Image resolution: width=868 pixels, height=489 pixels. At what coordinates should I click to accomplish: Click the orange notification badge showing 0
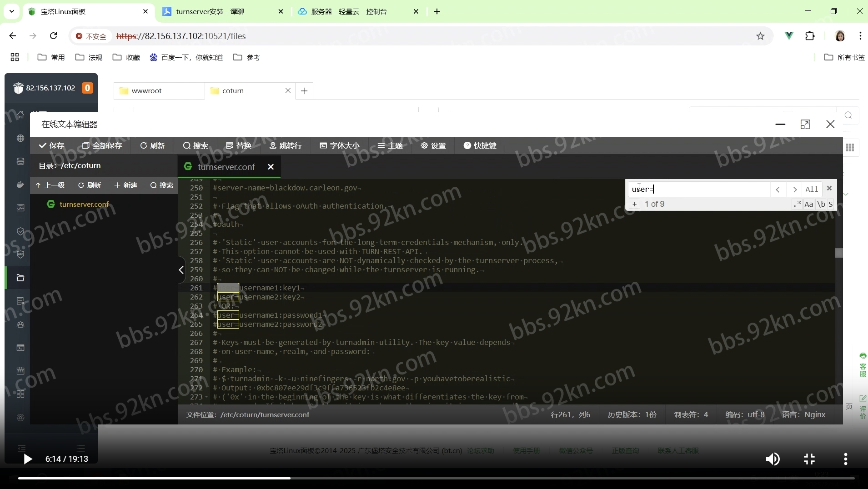(x=87, y=88)
